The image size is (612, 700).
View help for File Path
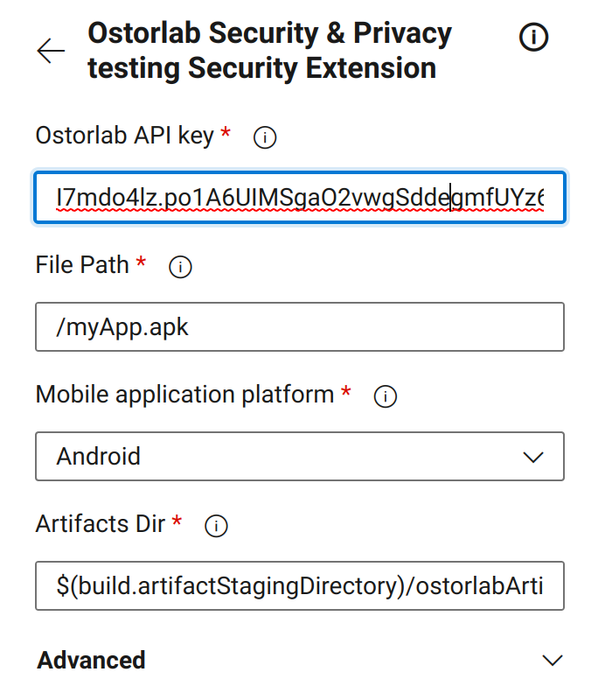pyautogui.click(x=180, y=267)
